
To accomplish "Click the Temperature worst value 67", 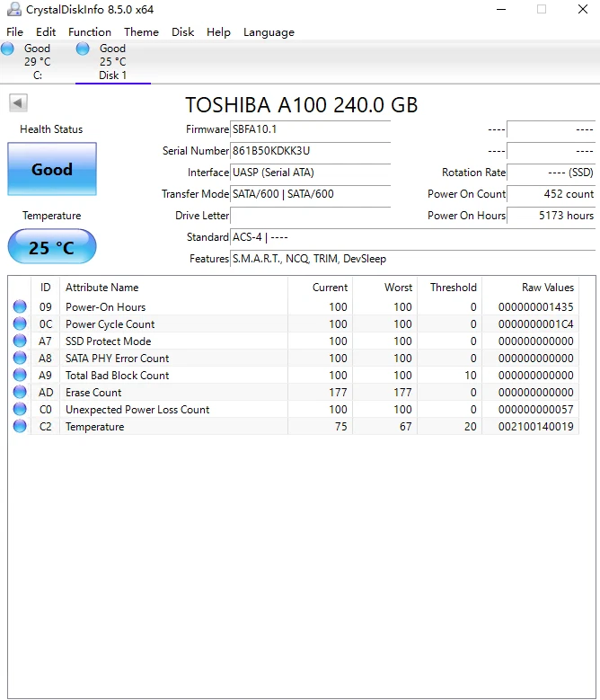I will click(x=405, y=426).
